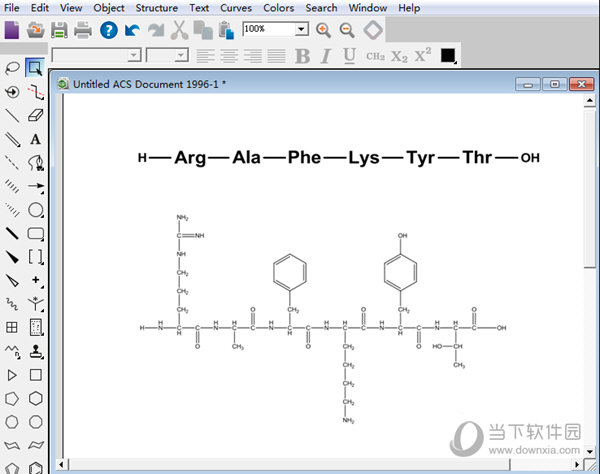Save document with floppy disk icon
This screenshot has width=600, height=474.
tap(59, 30)
